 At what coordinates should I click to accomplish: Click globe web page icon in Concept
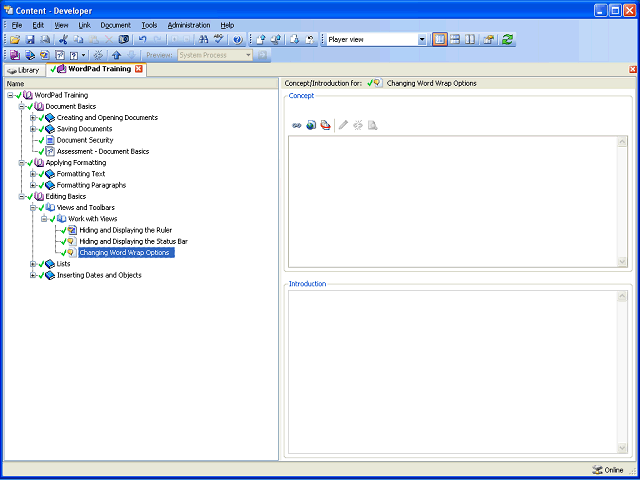(x=311, y=125)
